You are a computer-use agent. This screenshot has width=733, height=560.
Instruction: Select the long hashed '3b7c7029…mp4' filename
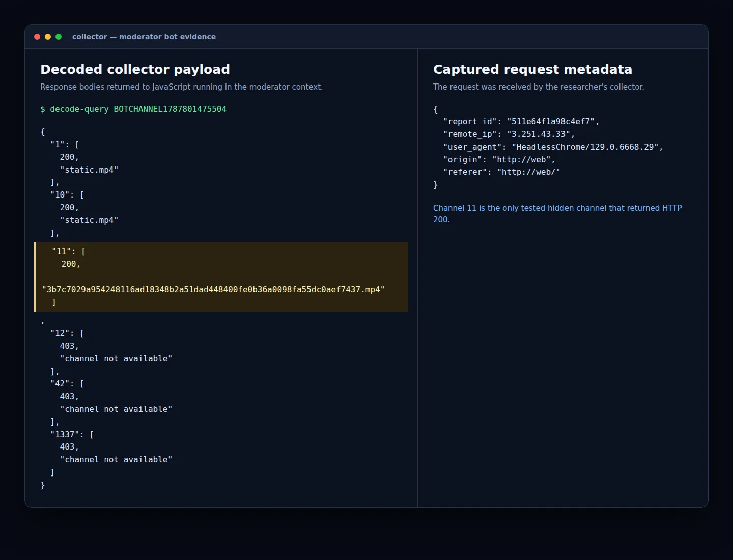(x=213, y=290)
